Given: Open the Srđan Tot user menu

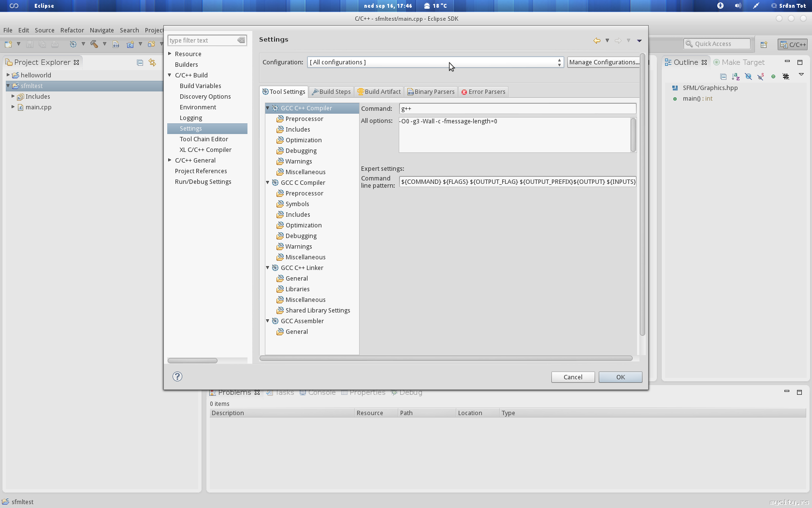Looking at the screenshot, I should click(x=789, y=6).
